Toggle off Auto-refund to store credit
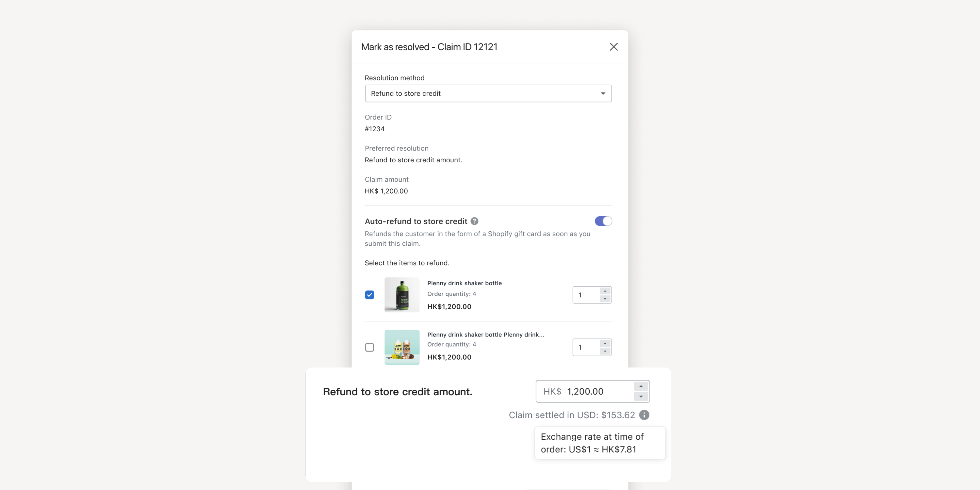This screenshot has width=980, height=490. click(x=603, y=221)
